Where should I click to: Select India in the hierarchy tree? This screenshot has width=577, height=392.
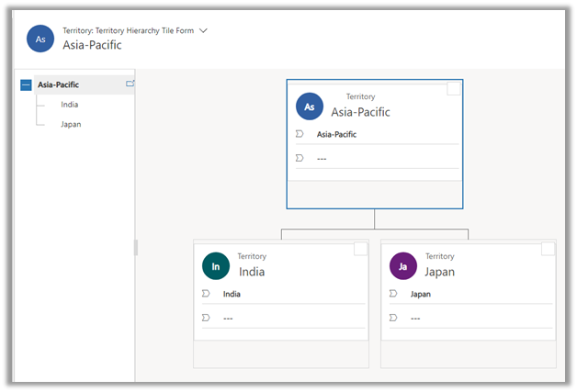(x=70, y=105)
